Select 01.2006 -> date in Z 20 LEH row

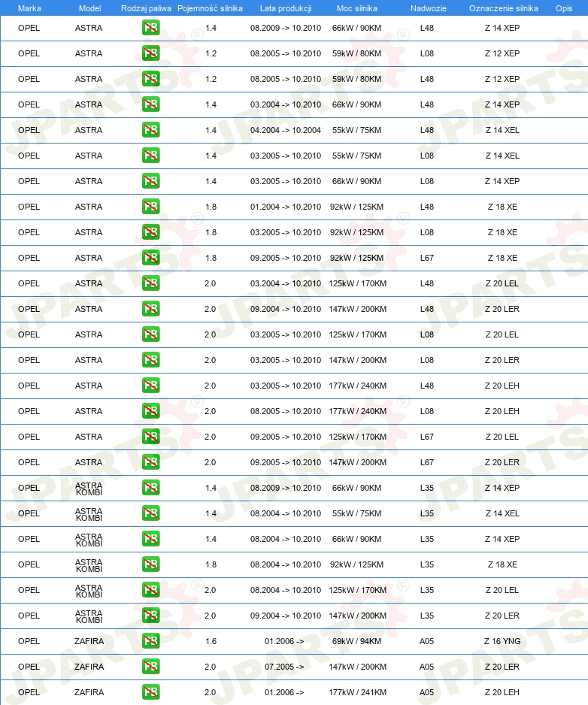[284, 692]
